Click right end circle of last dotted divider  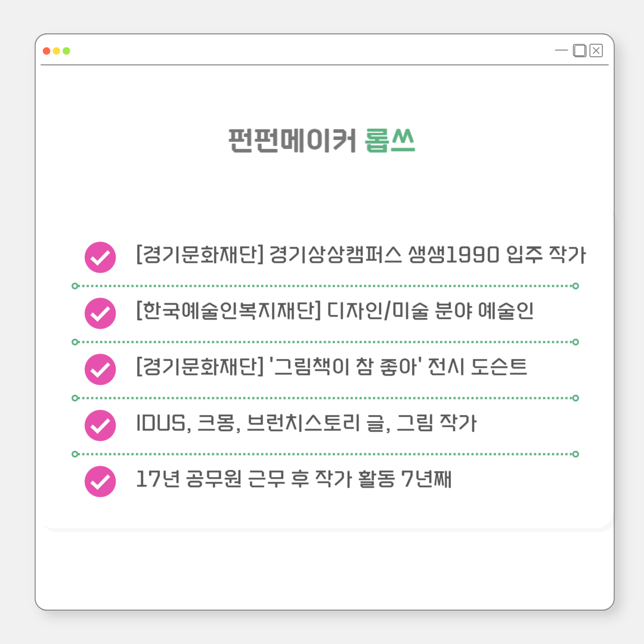click(575, 454)
